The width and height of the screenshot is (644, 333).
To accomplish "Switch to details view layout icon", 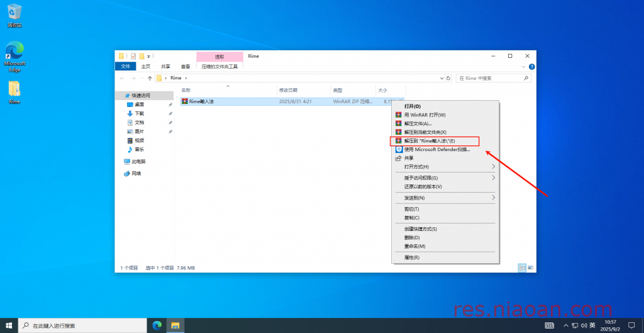I will pos(523,268).
